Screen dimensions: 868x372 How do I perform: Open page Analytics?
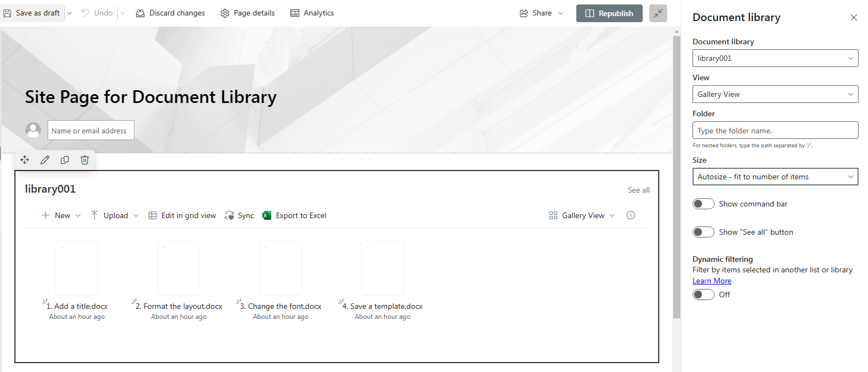point(312,13)
